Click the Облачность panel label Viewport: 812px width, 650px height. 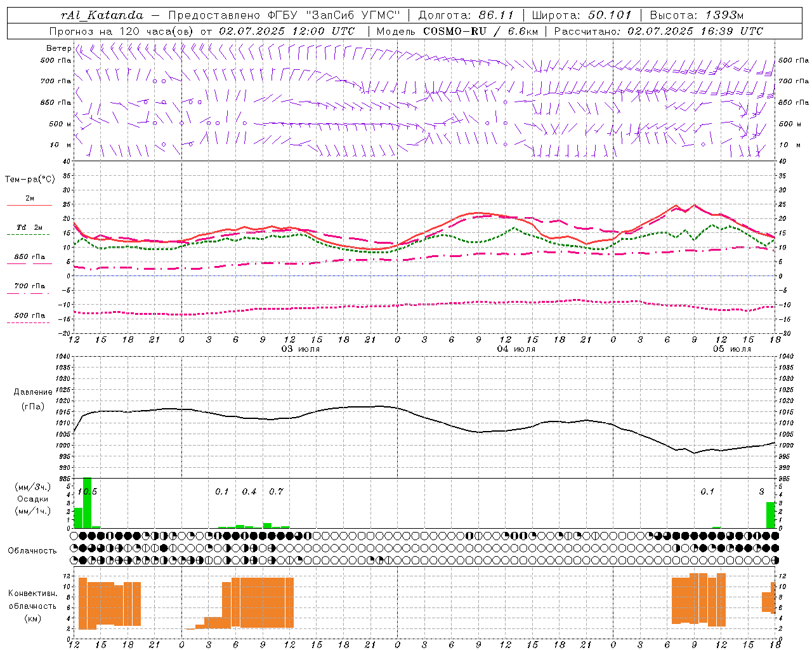32,551
